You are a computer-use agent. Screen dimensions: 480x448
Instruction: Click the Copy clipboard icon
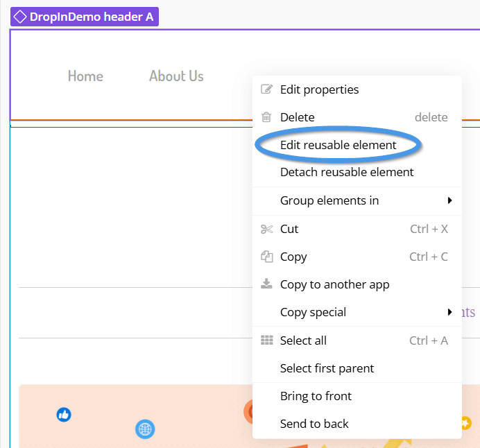point(266,257)
